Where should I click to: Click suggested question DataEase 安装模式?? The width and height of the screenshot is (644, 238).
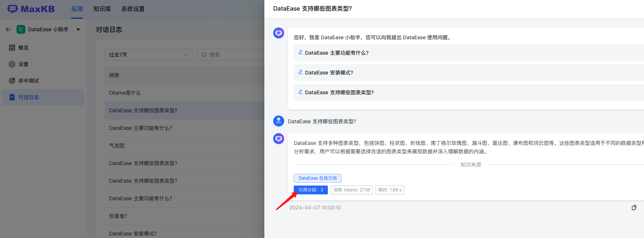pyautogui.click(x=469, y=73)
